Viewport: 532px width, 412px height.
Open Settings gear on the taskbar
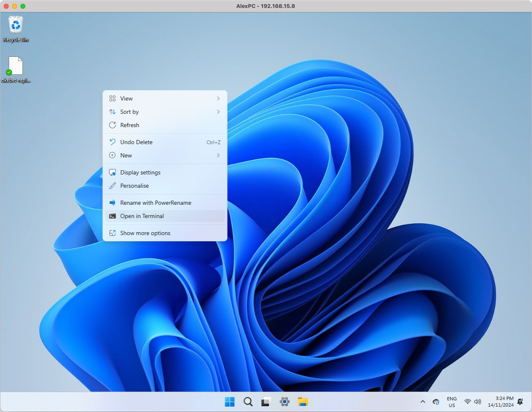[284, 402]
